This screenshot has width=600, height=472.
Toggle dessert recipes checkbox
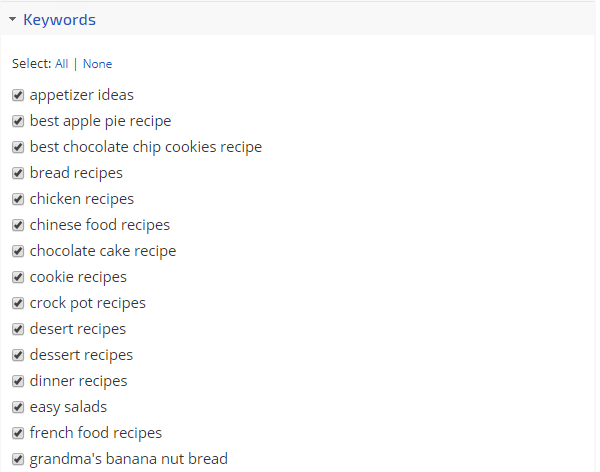point(18,355)
